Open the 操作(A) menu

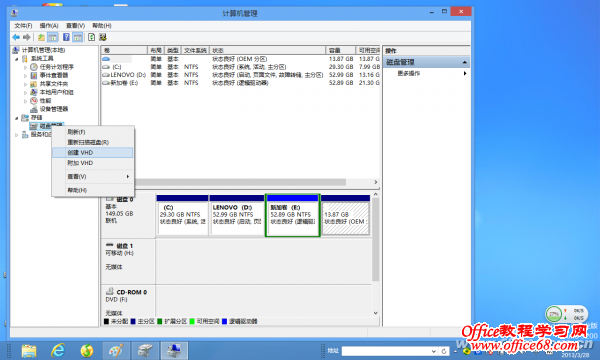pyautogui.click(x=49, y=26)
